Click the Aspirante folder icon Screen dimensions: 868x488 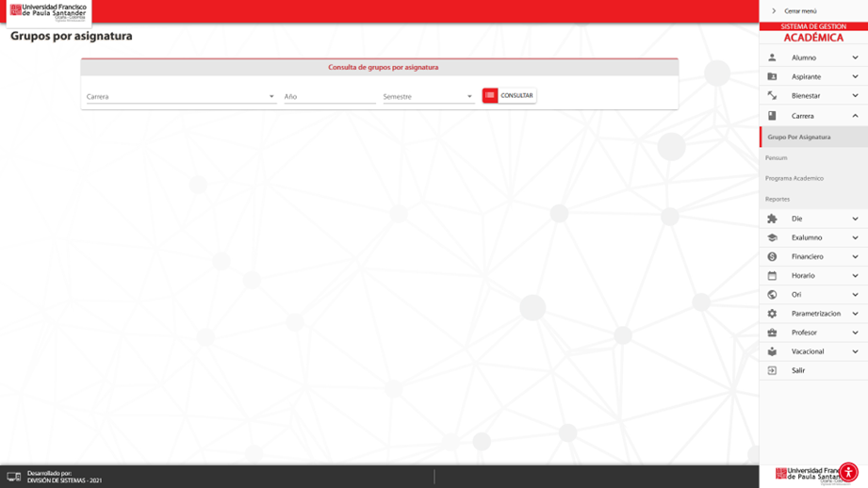[x=772, y=76]
